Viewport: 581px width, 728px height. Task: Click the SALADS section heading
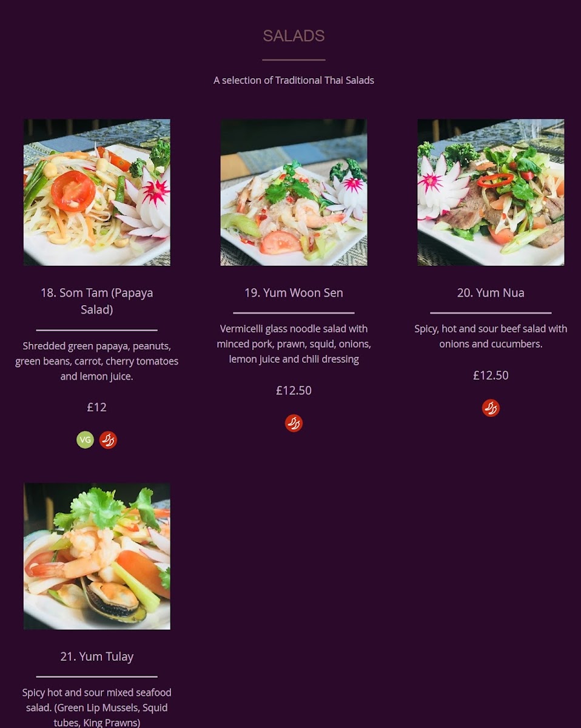(x=294, y=36)
